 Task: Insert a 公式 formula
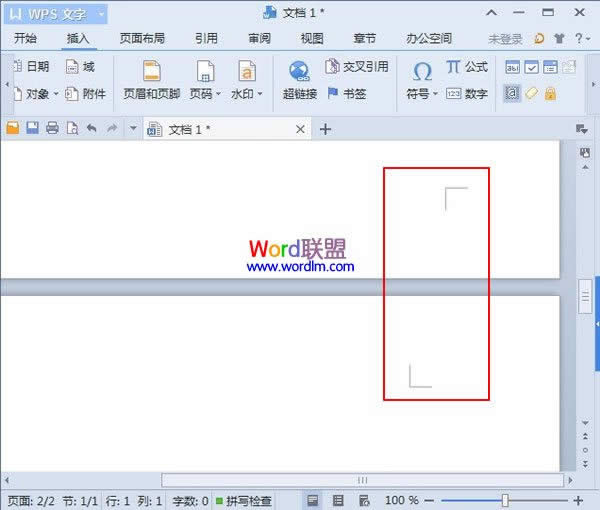point(467,67)
